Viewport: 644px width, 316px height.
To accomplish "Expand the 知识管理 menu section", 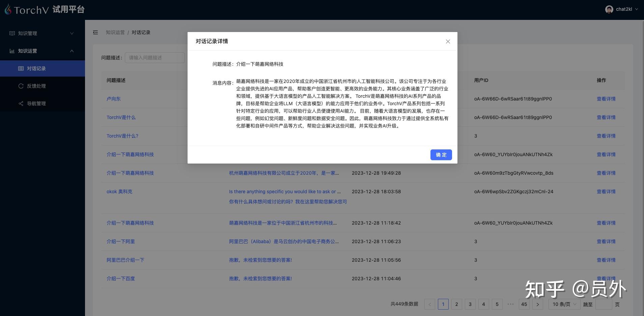I will (x=72, y=33).
